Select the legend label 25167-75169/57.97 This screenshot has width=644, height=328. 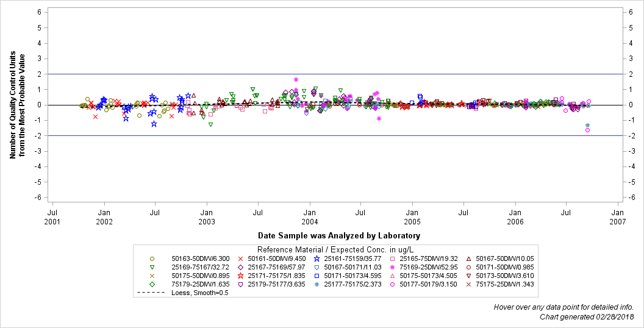pos(276,267)
